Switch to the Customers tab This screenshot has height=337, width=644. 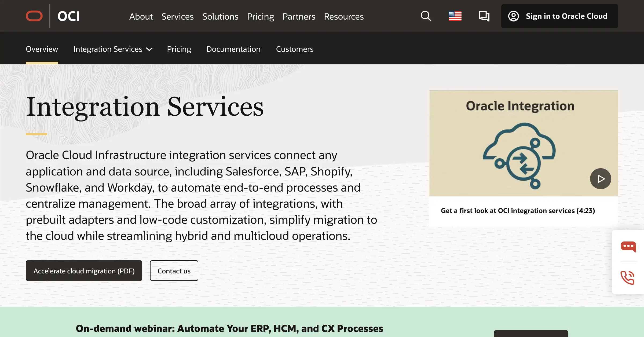pos(295,49)
